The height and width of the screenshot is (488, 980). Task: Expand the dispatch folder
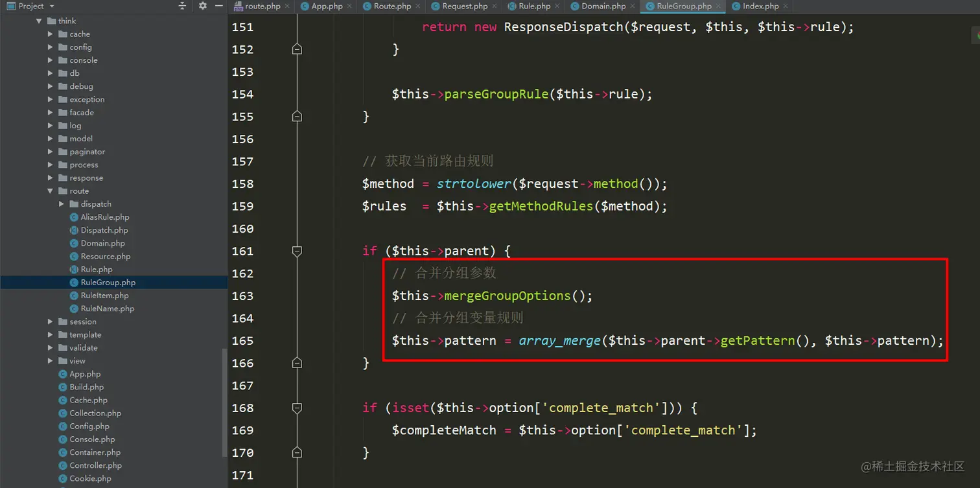[x=62, y=203]
